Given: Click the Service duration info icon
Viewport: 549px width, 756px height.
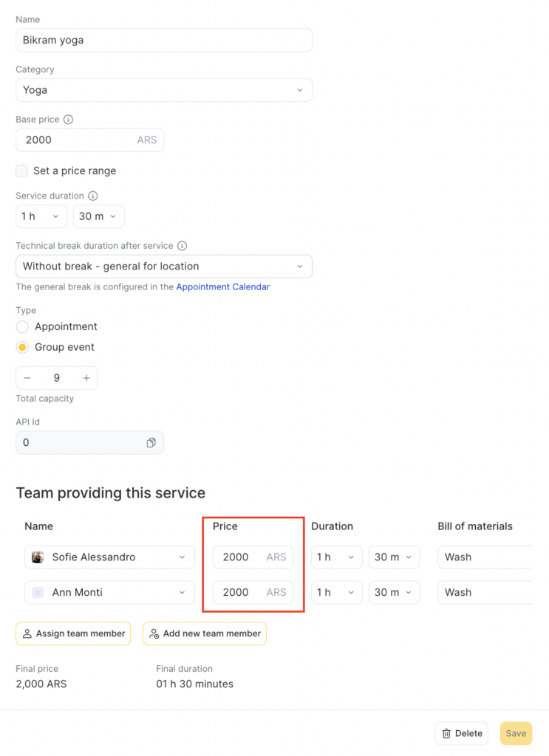Looking at the screenshot, I should pos(93,196).
